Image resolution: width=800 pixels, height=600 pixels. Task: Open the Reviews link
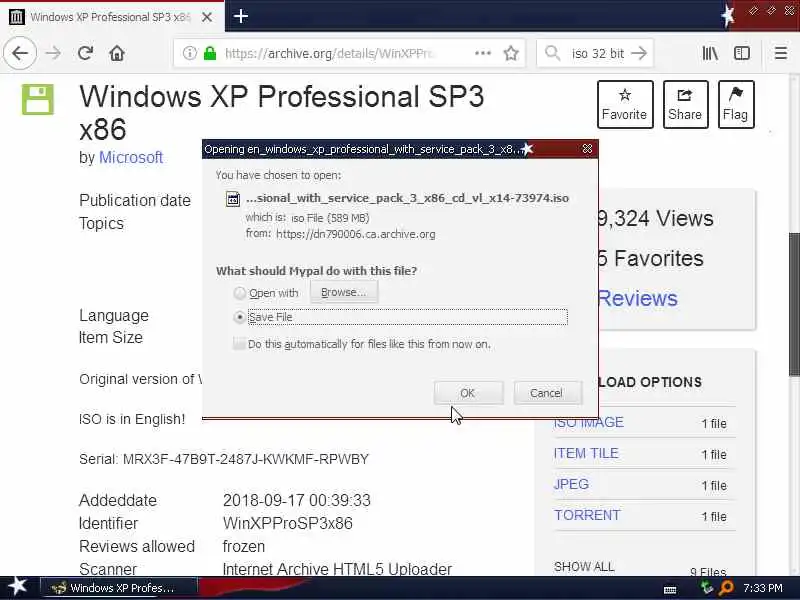[x=637, y=298]
